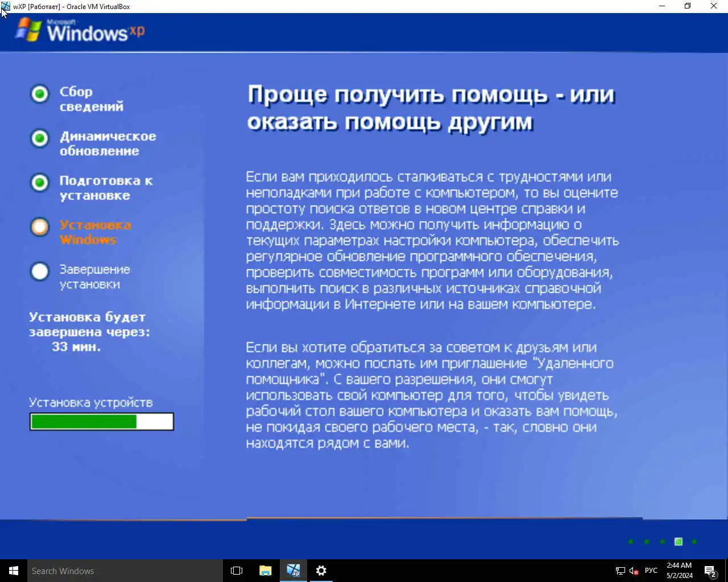This screenshot has height=582, width=728.
Task: Click the Установка устройств label
Action: click(91, 402)
